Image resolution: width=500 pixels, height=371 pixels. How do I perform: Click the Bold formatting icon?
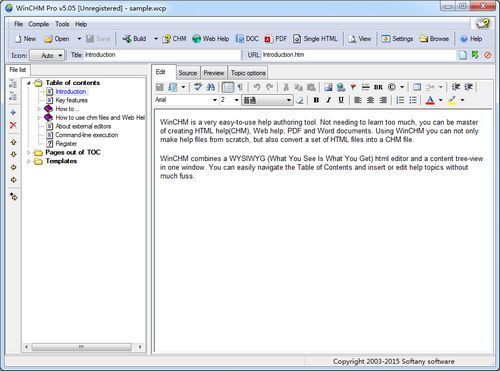316,100
